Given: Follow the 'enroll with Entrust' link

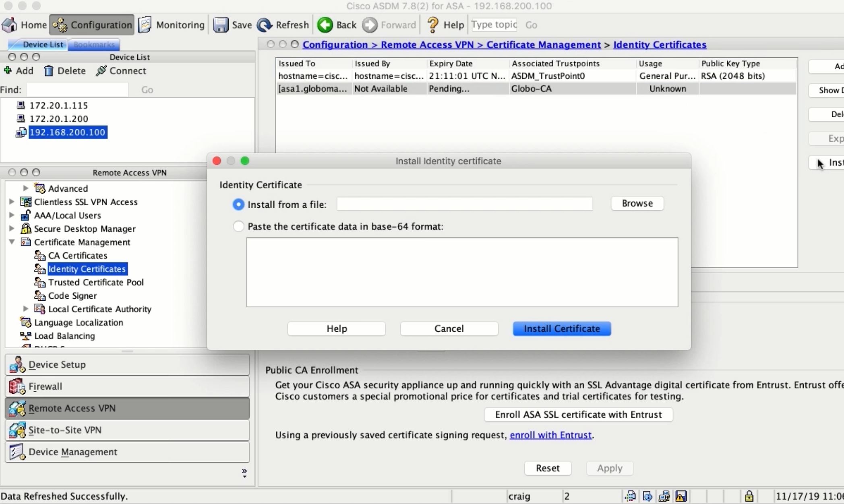Looking at the screenshot, I should 550,435.
